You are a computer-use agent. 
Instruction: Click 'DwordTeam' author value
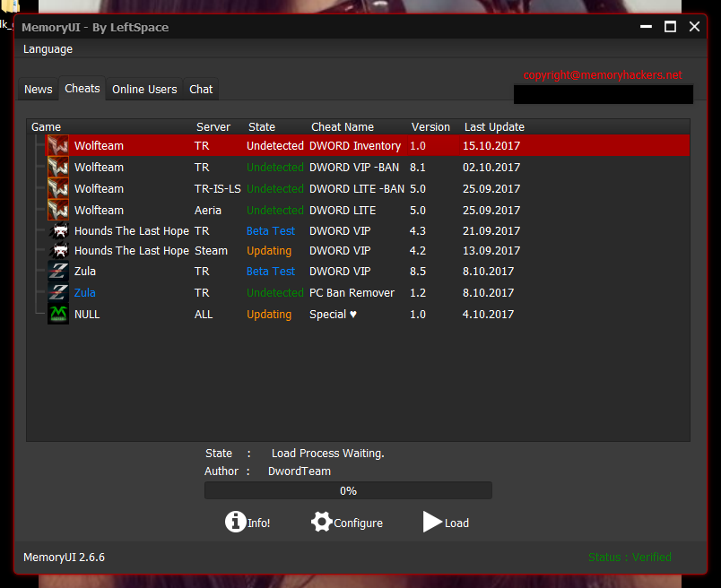tap(300, 471)
